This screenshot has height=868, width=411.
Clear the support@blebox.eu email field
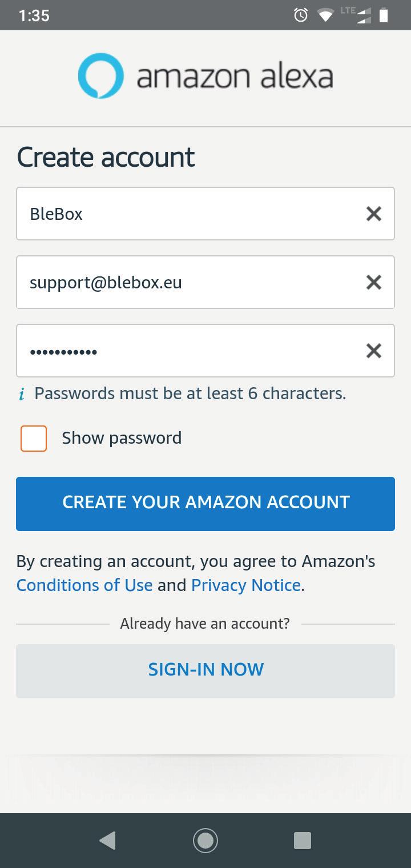[x=373, y=282]
